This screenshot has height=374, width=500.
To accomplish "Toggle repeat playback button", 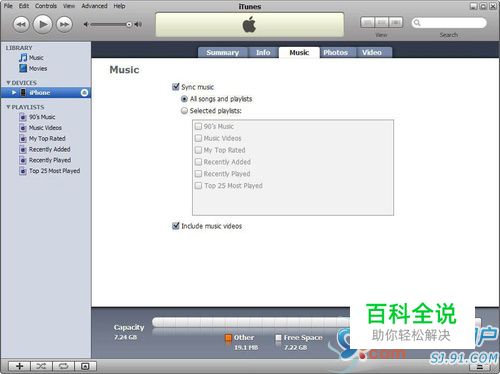I will pyautogui.click(x=63, y=366).
